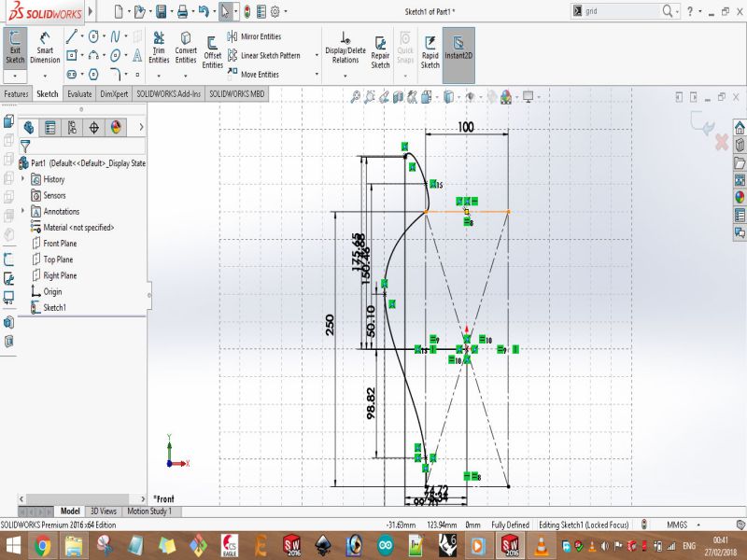Toggle Rapid Sketch mode
This screenshot has height=560, width=747.
[430, 52]
